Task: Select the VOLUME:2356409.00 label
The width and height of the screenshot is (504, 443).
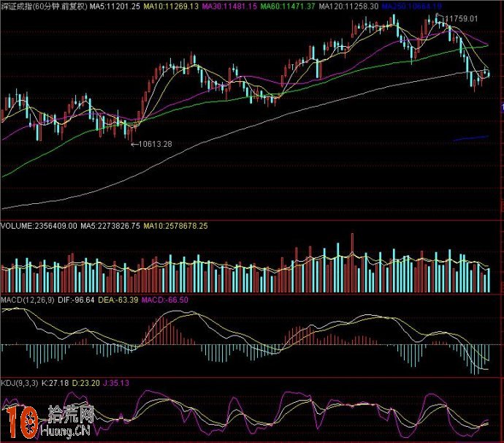Action: [39, 226]
